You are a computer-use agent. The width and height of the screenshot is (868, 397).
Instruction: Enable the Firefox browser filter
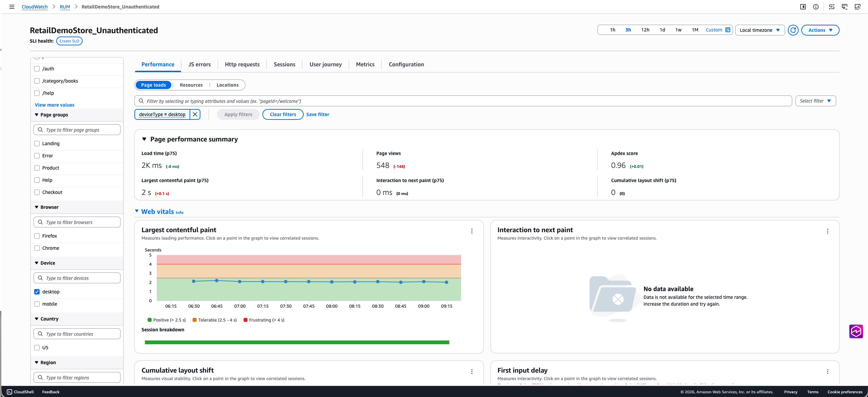tap(37, 236)
